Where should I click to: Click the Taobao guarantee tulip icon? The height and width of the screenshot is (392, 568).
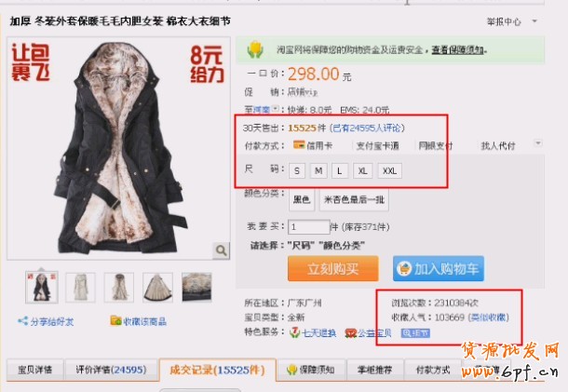click(x=255, y=49)
